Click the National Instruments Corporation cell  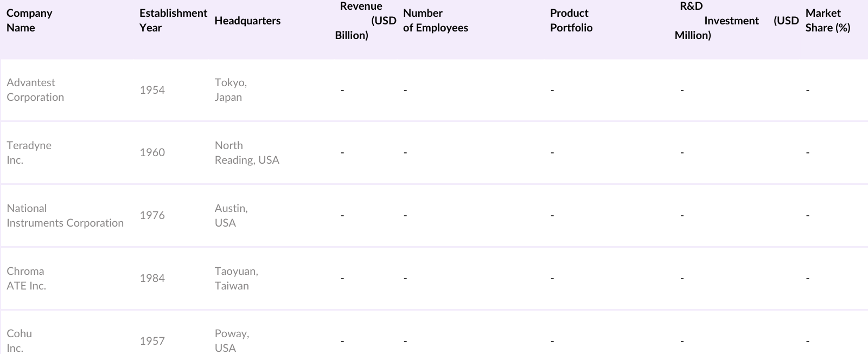(x=65, y=216)
